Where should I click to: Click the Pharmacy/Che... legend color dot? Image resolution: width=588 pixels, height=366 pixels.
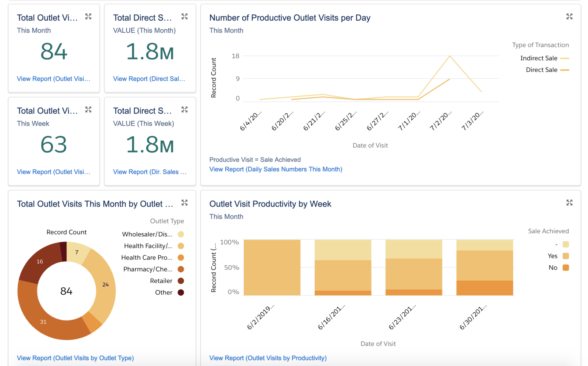181,269
